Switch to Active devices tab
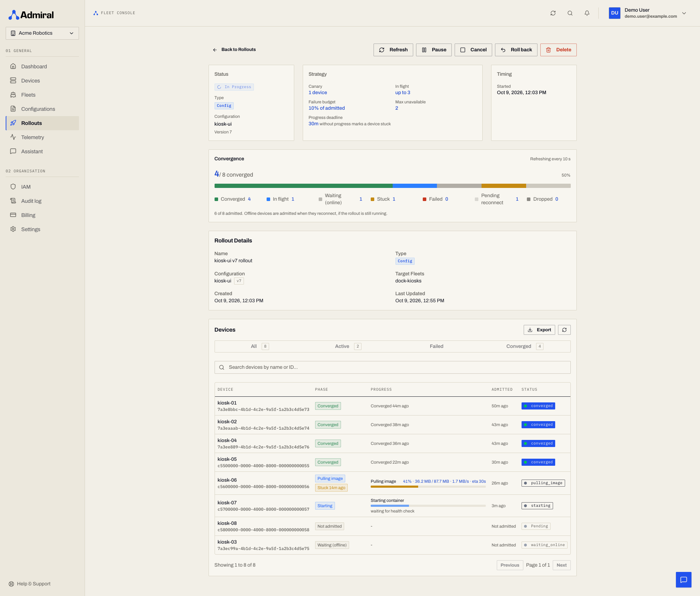 tap(348, 346)
